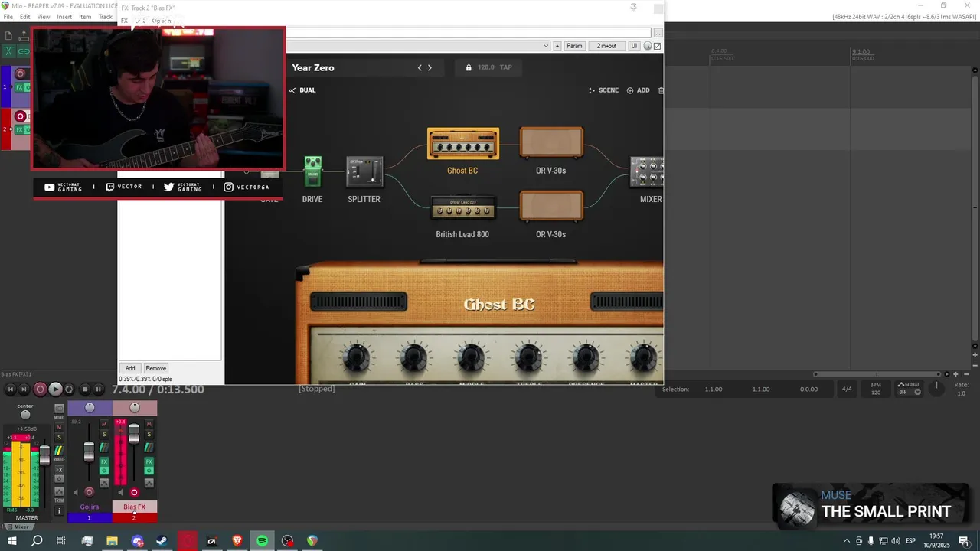Image resolution: width=980 pixels, height=551 pixels.
Task: Go to next Bias FX preset
Action: (x=430, y=67)
